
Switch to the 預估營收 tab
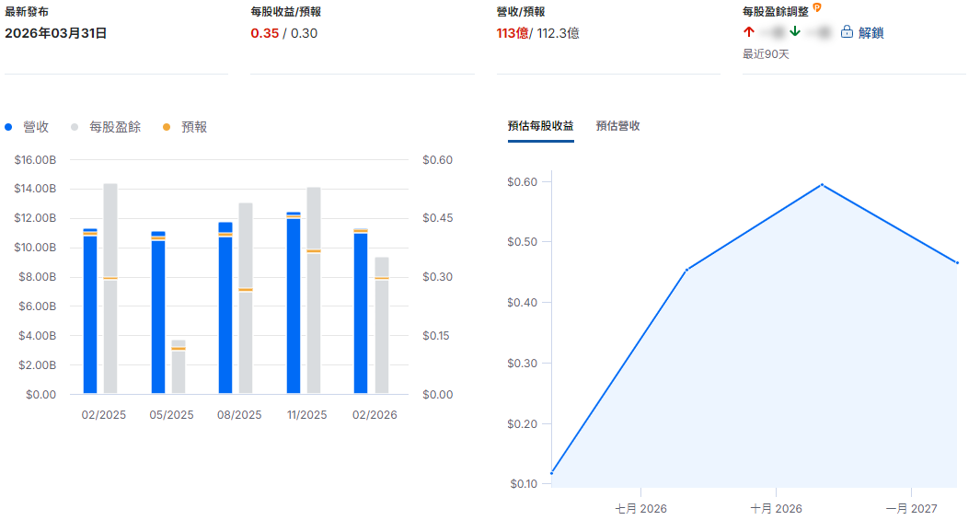click(617, 125)
